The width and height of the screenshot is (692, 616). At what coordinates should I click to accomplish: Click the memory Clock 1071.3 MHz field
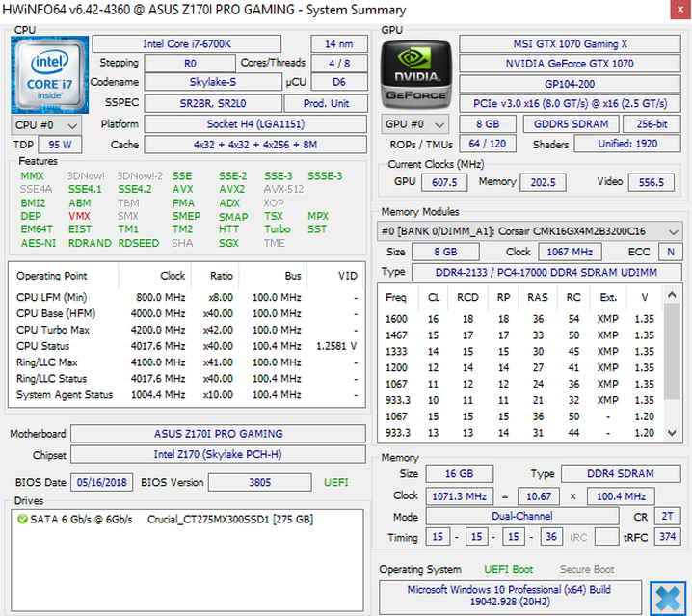pos(460,496)
